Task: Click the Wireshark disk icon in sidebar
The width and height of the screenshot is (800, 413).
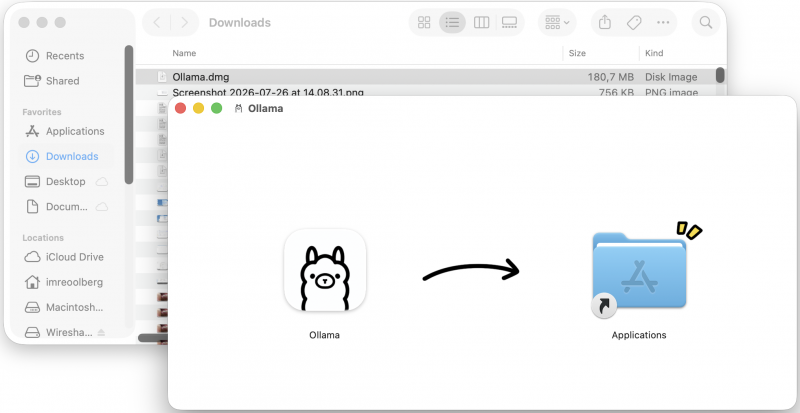Action: coord(32,332)
